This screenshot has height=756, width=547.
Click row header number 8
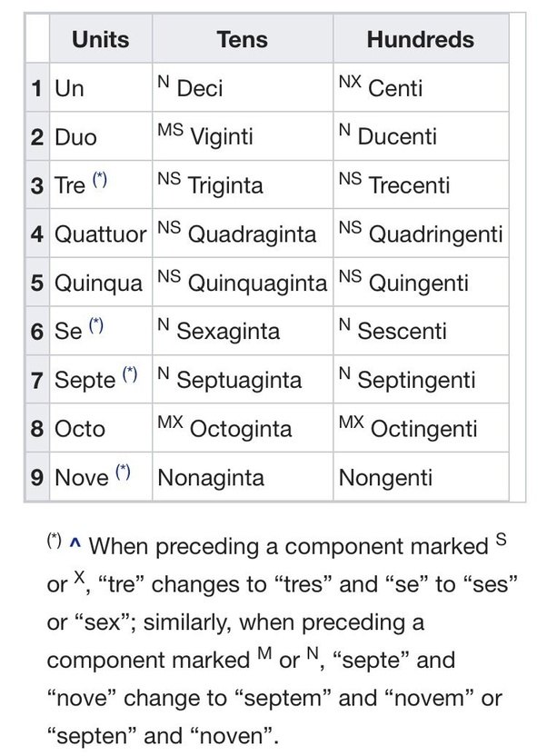37,428
